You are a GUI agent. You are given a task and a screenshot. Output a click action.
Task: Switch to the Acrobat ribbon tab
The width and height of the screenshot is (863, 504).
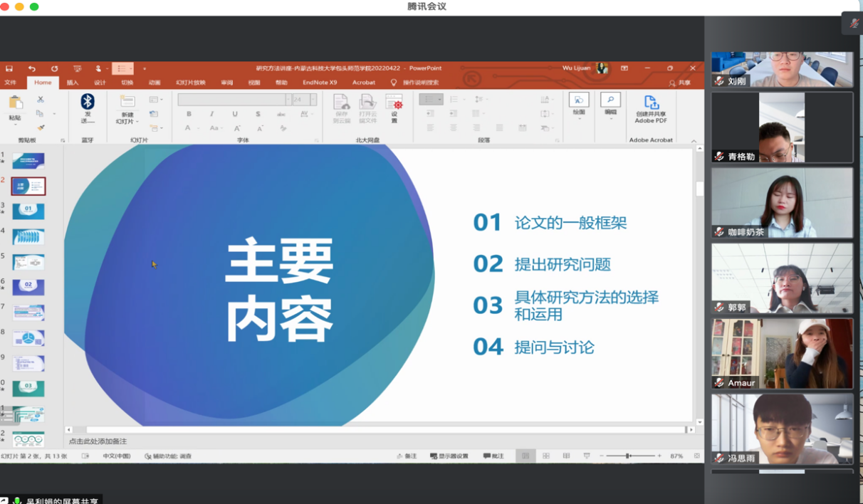pyautogui.click(x=363, y=83)
